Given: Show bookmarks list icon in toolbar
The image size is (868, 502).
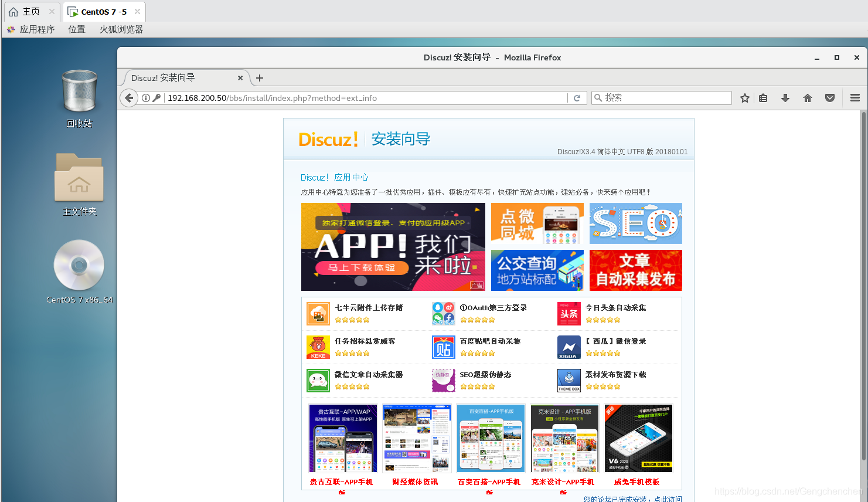Looking at the screenshot, I should tap(763, 98).
